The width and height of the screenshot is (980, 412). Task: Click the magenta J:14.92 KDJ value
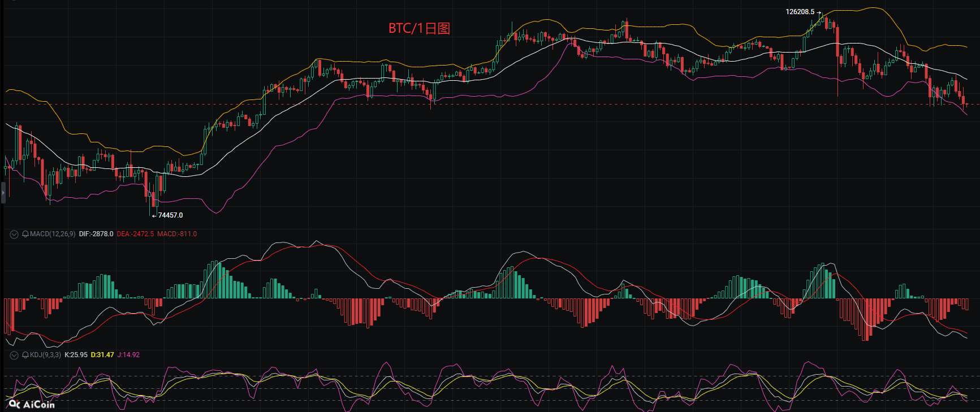(x=128, y=355)
